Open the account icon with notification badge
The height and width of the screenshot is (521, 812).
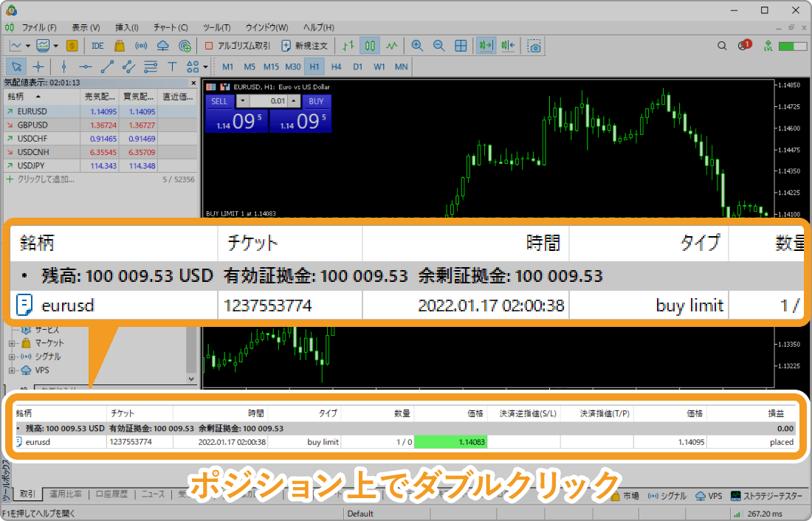[x=744, y=45]
